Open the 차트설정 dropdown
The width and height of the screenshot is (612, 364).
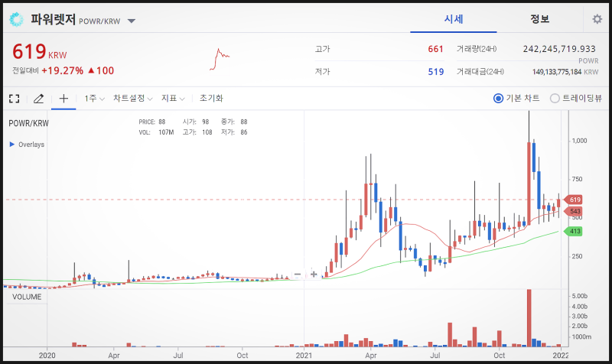click(x=132, y=99)
